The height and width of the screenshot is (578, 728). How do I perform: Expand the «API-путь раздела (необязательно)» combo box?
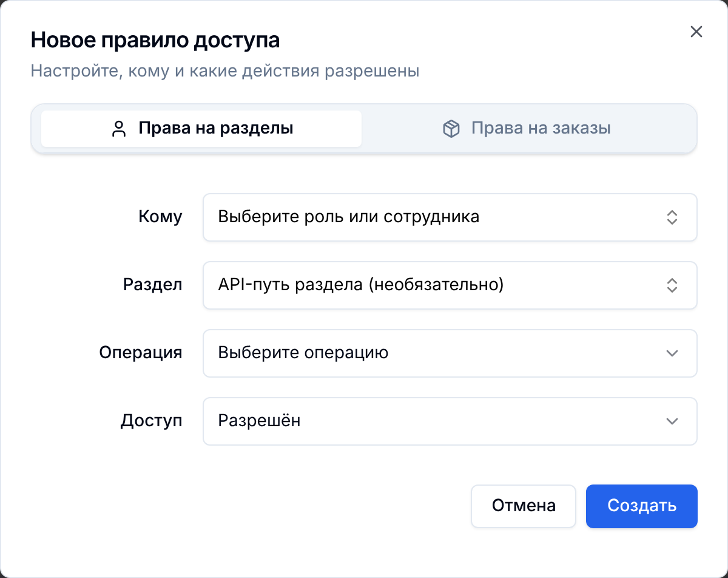tap(450, 285)
